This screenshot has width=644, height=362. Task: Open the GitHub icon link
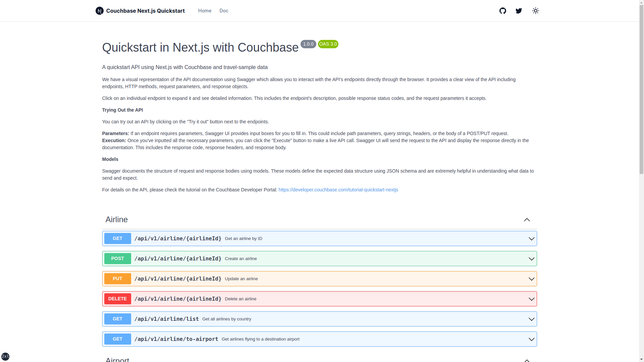pyautogui.click(x=502, y=11)
